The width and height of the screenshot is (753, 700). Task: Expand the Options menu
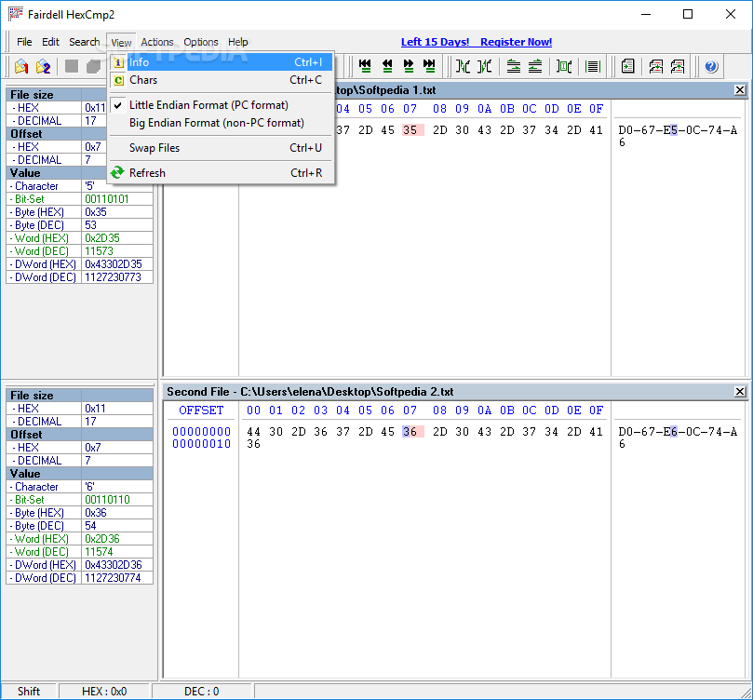(200, 42)
